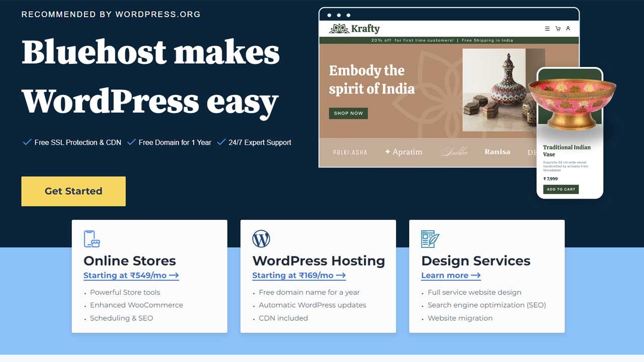Open Starting at ₹169/mo link
Screen dimensions: 644x362
(299, 276)
